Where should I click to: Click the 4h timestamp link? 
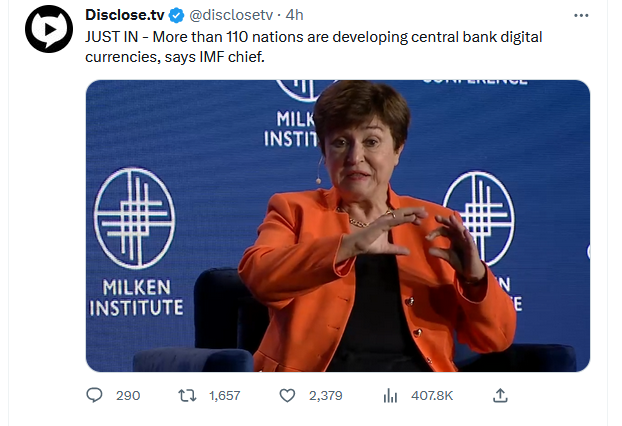[x=295, y=16]
